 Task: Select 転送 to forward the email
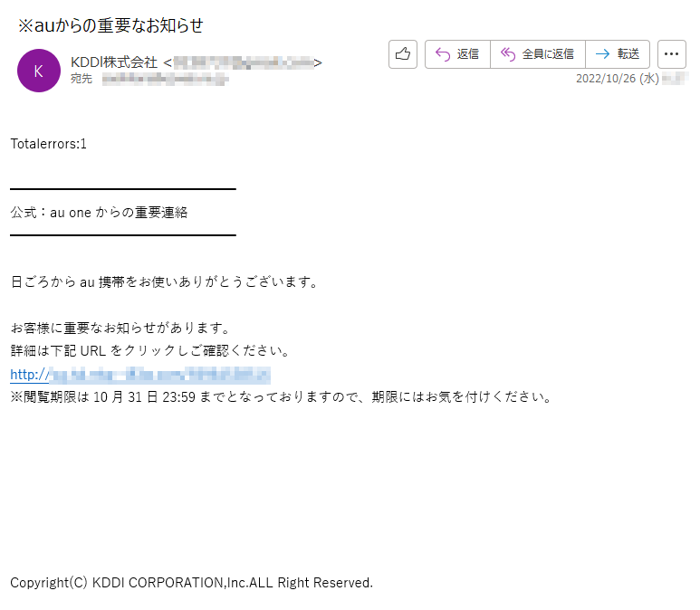[x=628, y=54]
